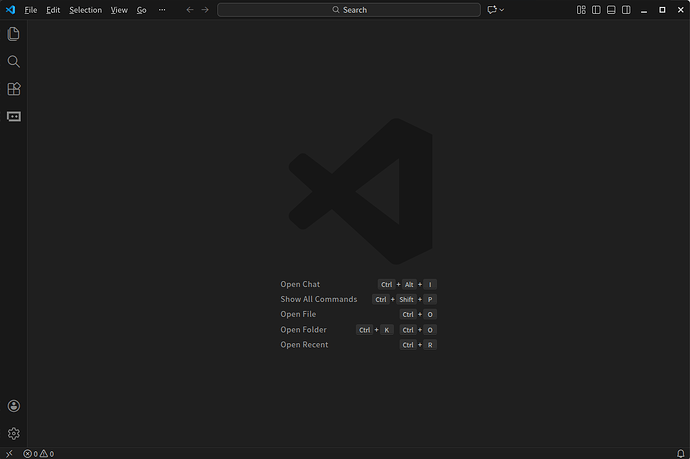Open the notifications bell
The width and height of the screenshot is (690, 459).
point(680,453)
